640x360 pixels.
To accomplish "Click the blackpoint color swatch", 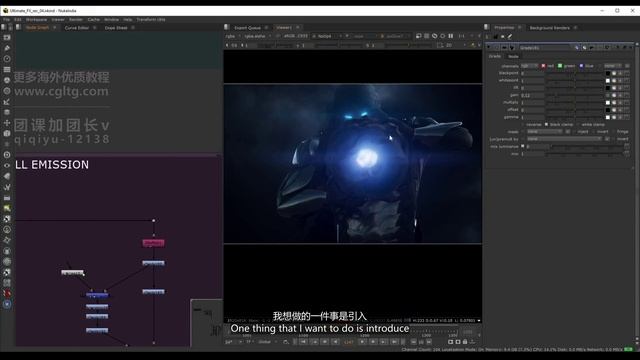I will 608,73.
